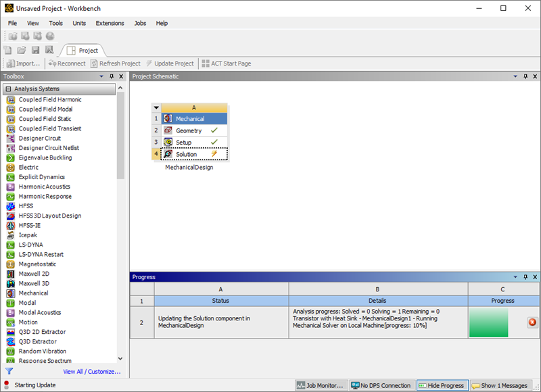Image resolution: width=541 pixels, height=392 pixels.
Task: Open the Units menu
Action: 79,23
